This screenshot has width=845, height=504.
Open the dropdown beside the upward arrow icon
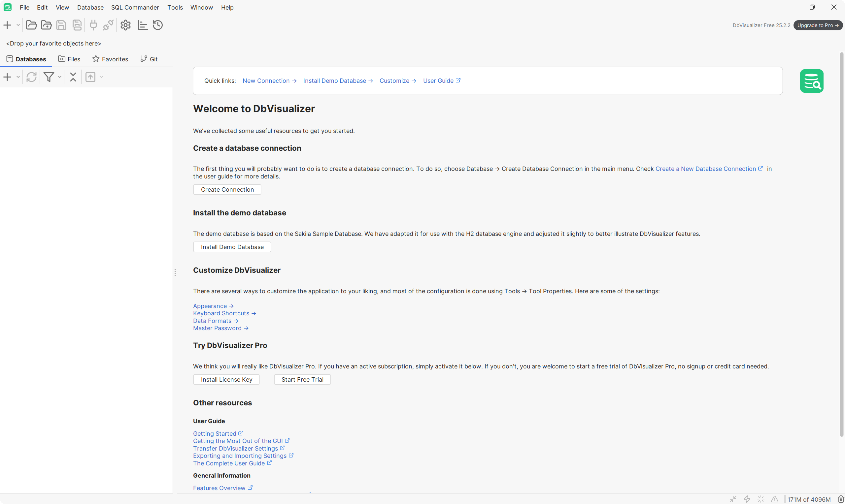point(101,77)
